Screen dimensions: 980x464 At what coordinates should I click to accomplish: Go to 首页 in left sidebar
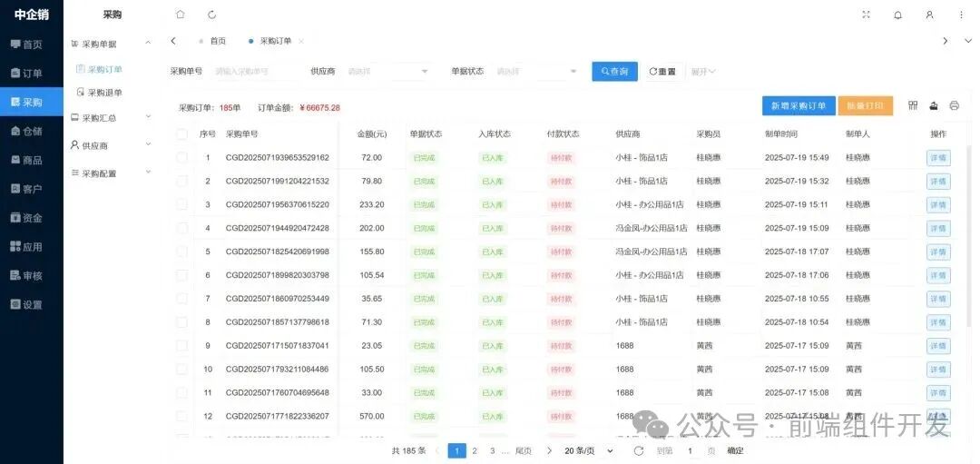click(31, 44)
